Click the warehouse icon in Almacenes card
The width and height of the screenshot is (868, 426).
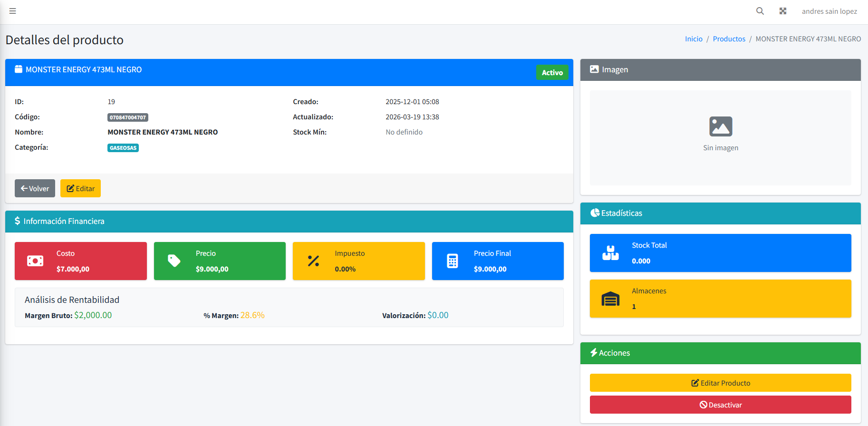(610, 299)
